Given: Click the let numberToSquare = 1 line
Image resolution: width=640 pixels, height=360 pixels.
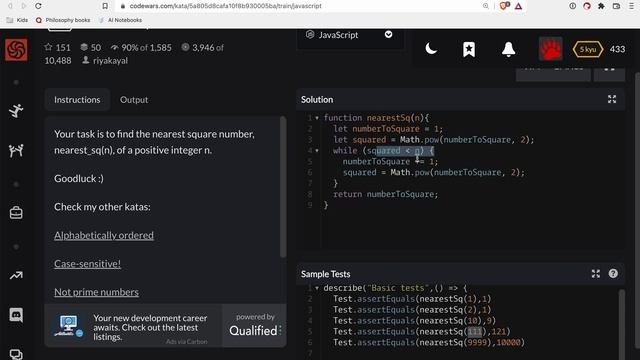Looking at the screenshot, I should (388, 129).
